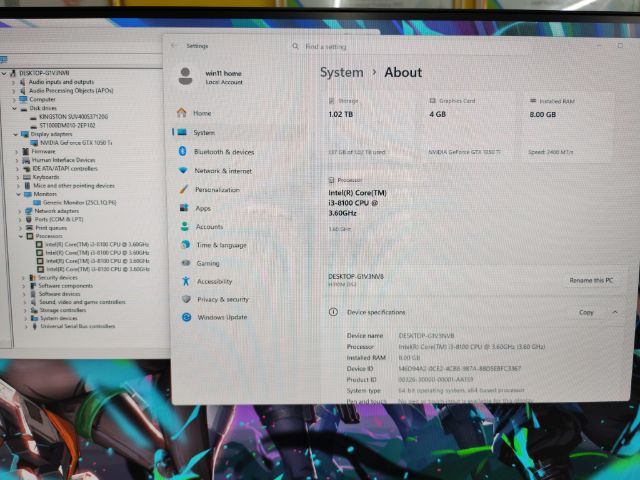Select Mice and other pointing devices
Image resolution: width=640 pixels, height=480 pixels.
click(x=74, y=186)
